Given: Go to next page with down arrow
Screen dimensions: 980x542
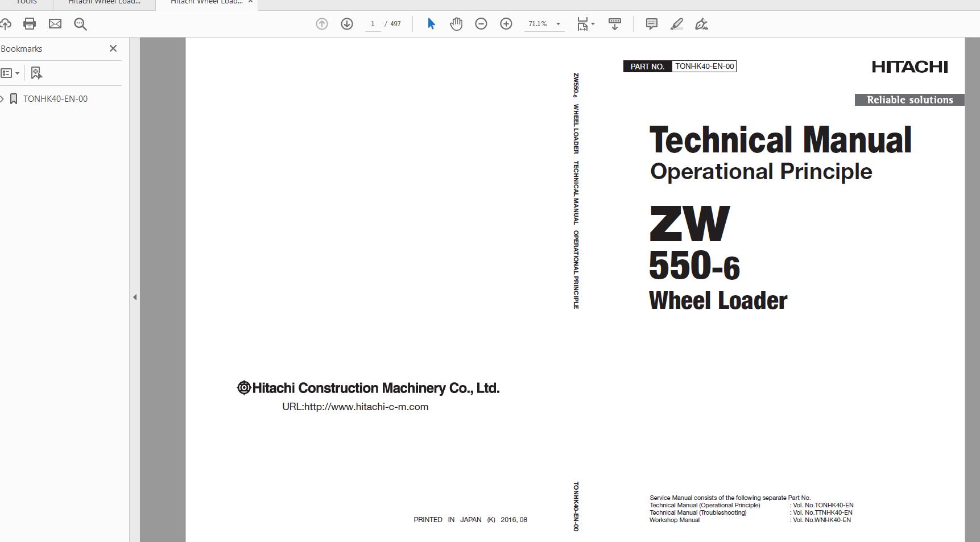Looking at the screenshot, I should point(346,24).
